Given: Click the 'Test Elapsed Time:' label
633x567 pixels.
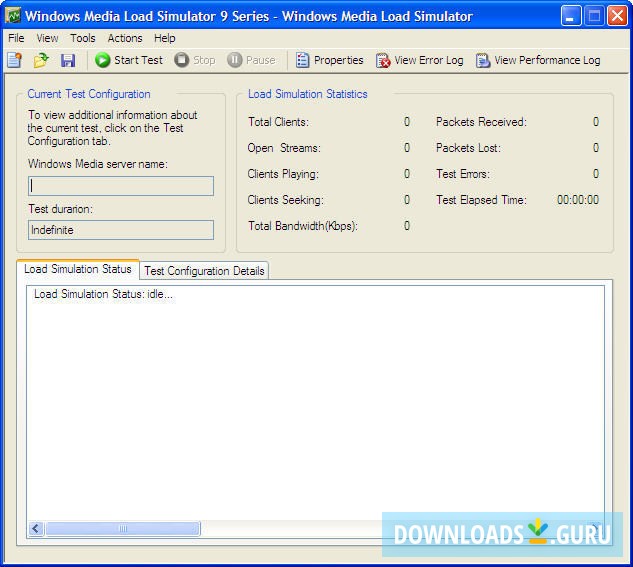Looking at the screenshot, I should 481,200.
